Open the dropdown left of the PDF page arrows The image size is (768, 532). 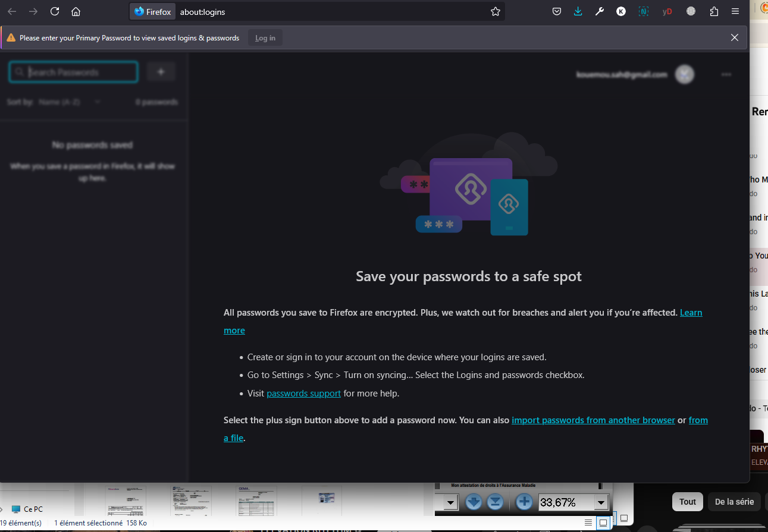tap(450, 503)
